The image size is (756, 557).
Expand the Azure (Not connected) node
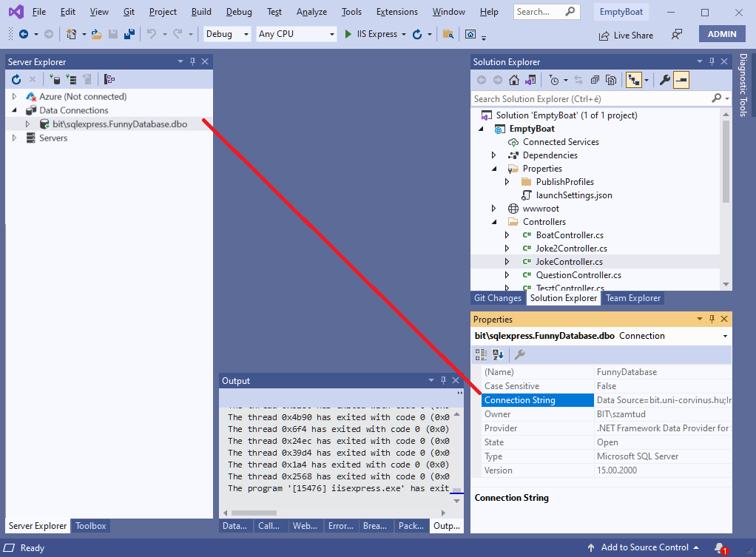(14, 97)
